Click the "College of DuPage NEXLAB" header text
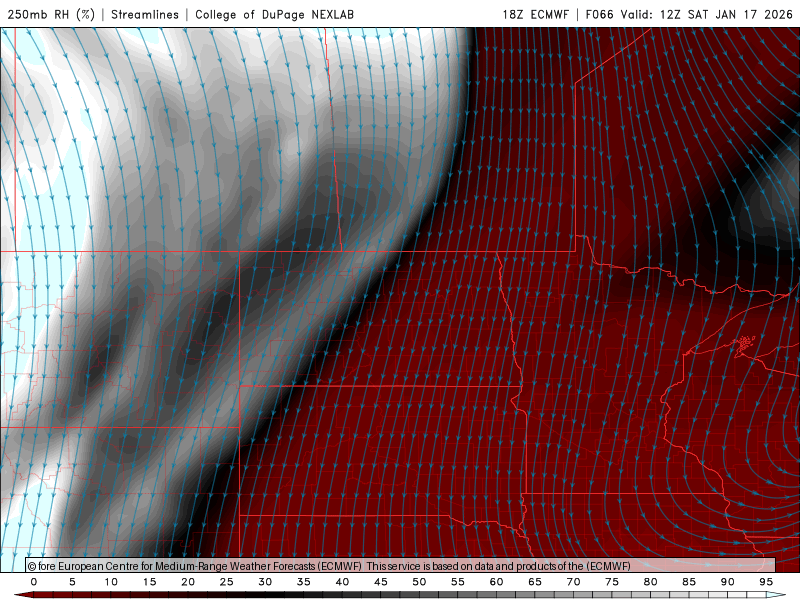Image resolution: width=800 pixels, height=600 pixels. coord(274,14)
